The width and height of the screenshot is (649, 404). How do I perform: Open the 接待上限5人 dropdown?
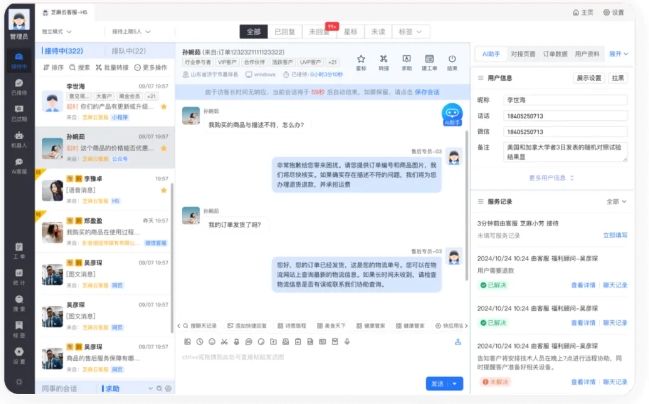131,31
